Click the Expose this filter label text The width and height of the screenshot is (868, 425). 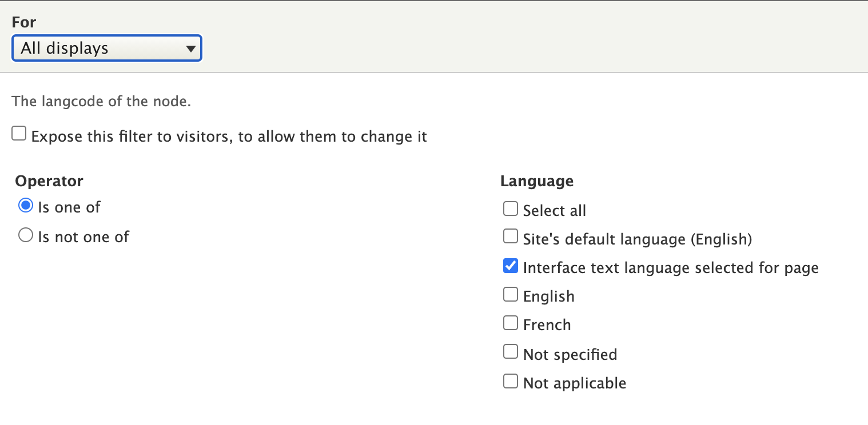coord(228,136)
